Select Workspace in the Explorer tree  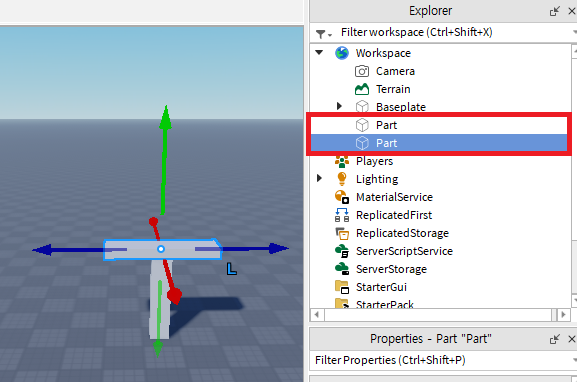(383, 53)
